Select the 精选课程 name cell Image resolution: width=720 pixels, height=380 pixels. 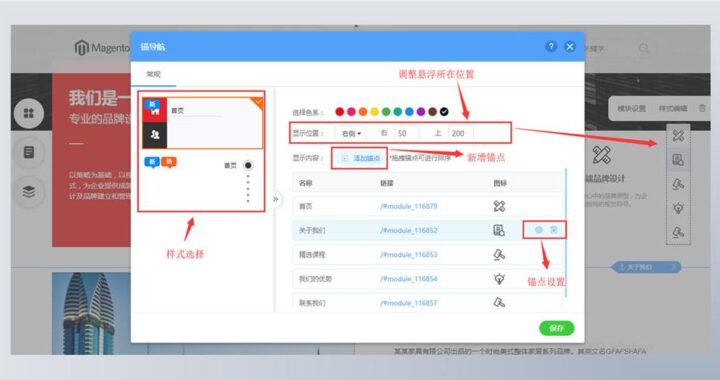point(312,255)
